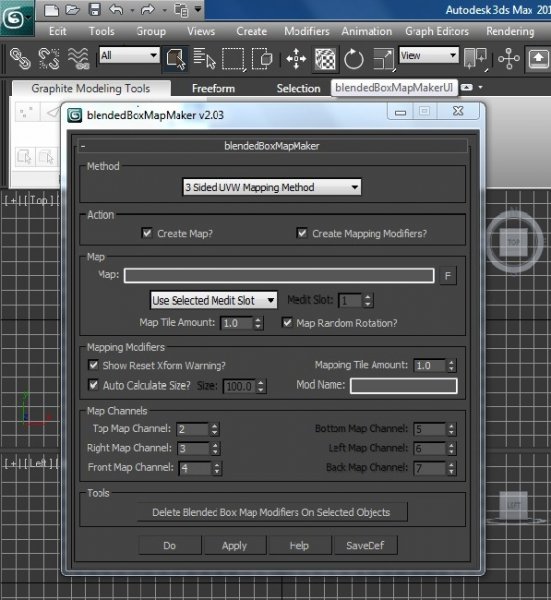Open the View reference coordinate dropdown
Image resolution: width=551 pixels, height=600 pixels.
429,55
